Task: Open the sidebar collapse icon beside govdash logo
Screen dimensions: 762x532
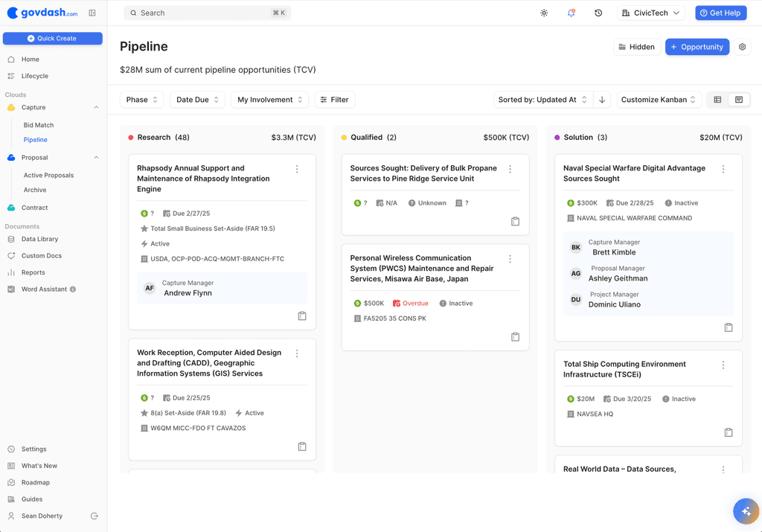Action: coord(91,13)
